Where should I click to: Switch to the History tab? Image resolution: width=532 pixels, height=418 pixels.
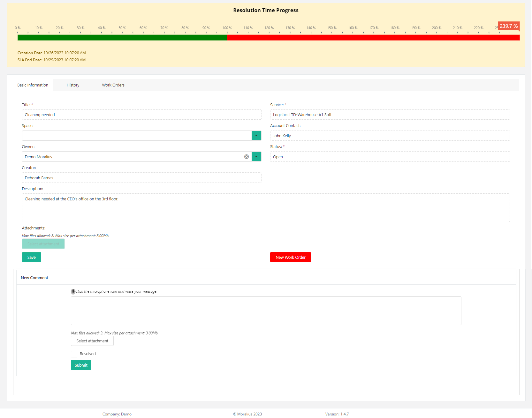click(x=73, y=85)
